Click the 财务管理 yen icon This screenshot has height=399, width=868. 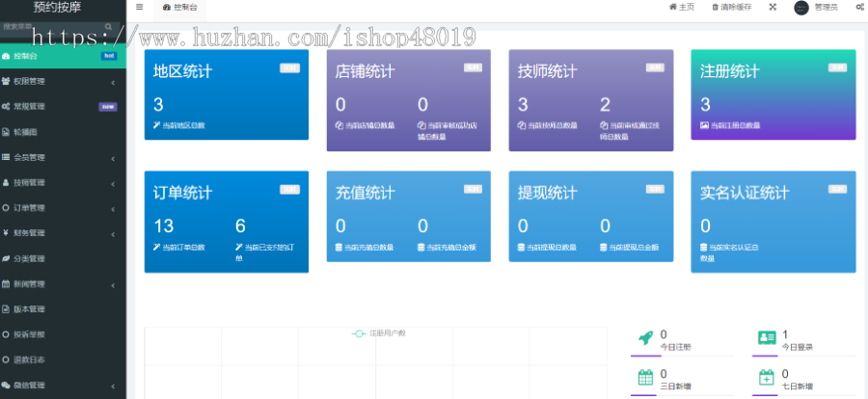coord(6,233)
